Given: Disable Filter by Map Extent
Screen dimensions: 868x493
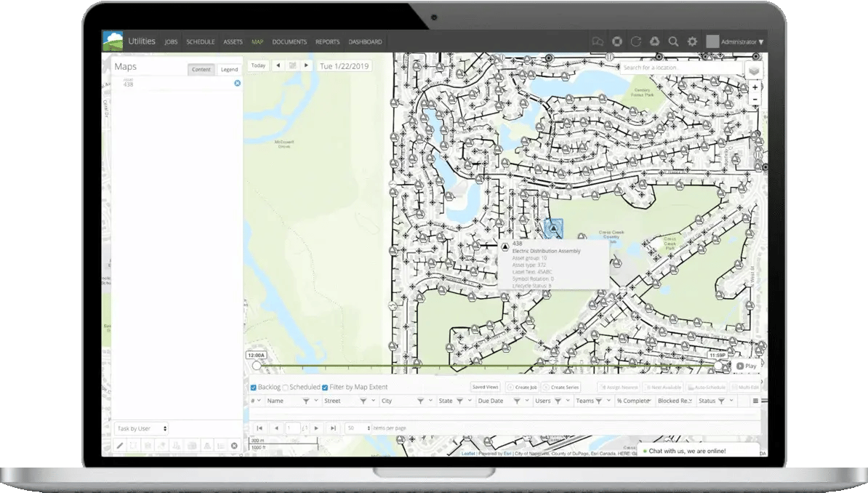Looking at the screenshot, I should 324,387.
